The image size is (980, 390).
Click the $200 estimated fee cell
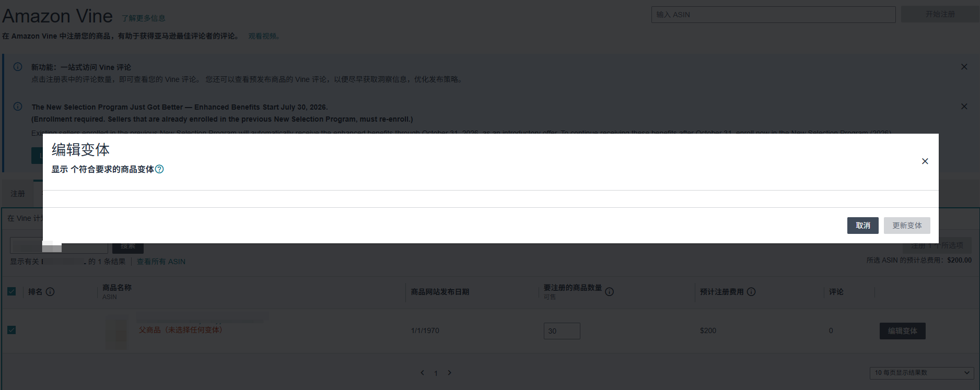(x=708, y=330)
